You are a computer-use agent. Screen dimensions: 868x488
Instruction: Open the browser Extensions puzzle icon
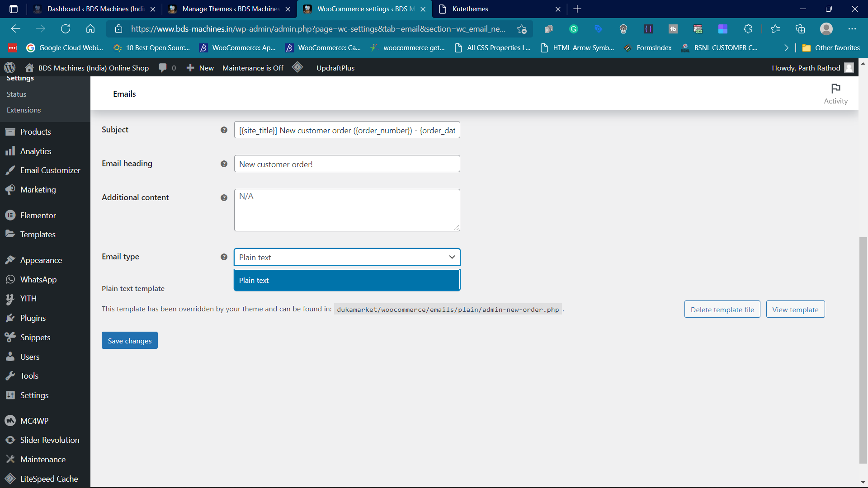point(748,29)
